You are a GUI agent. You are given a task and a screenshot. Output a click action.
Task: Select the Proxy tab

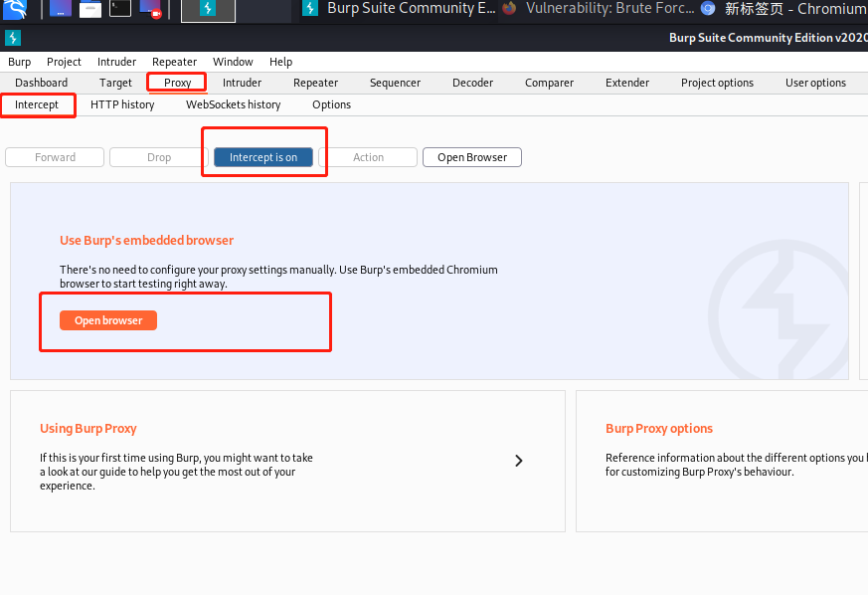[x=177, y=83]
